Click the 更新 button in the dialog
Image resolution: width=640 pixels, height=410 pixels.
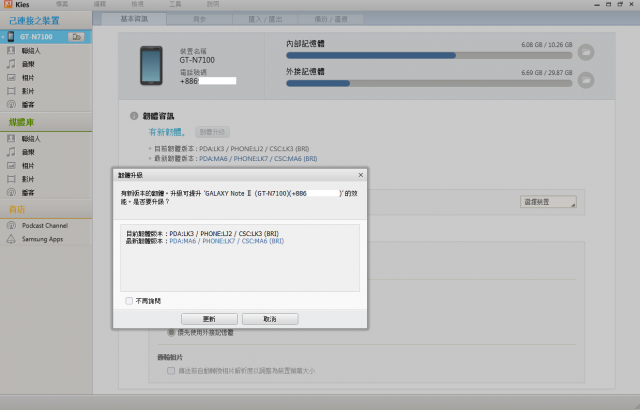click(209, 319)
